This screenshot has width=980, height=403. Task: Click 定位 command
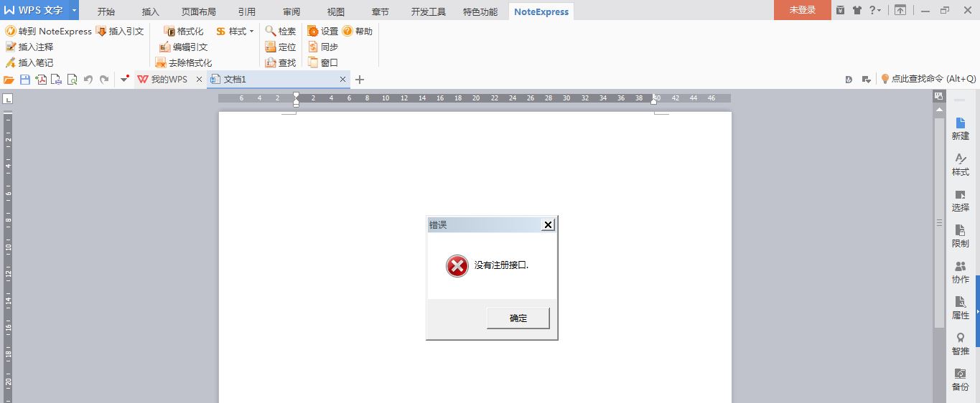pyautogui.click(x=281, y=47)
